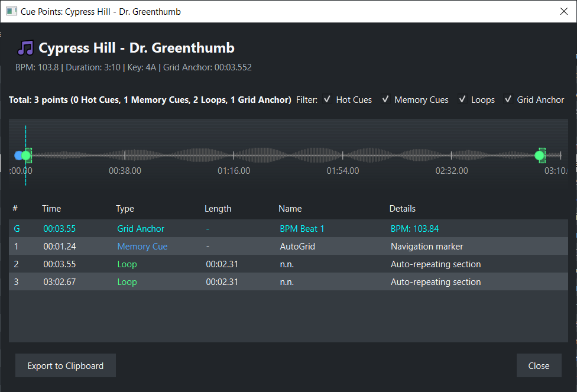Toggle the Hot Cues filter checkbox
Viewport: 577px width, 392px height.
tap(327, 99)
